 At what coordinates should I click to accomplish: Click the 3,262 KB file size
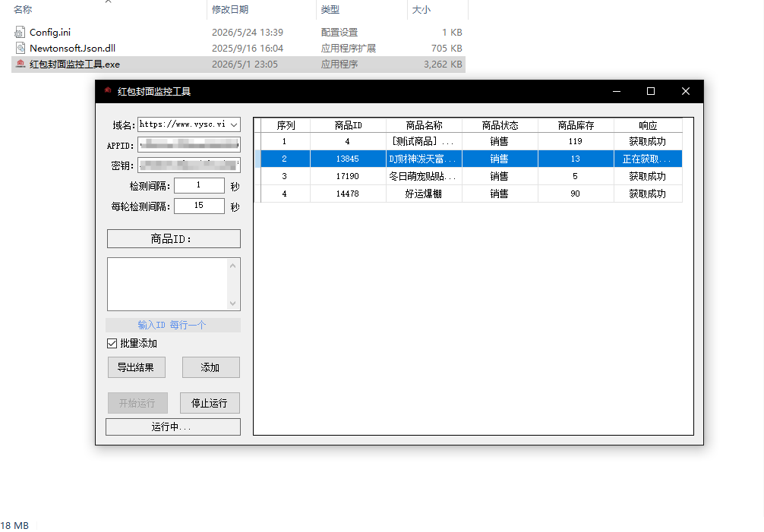click(443, 65)
